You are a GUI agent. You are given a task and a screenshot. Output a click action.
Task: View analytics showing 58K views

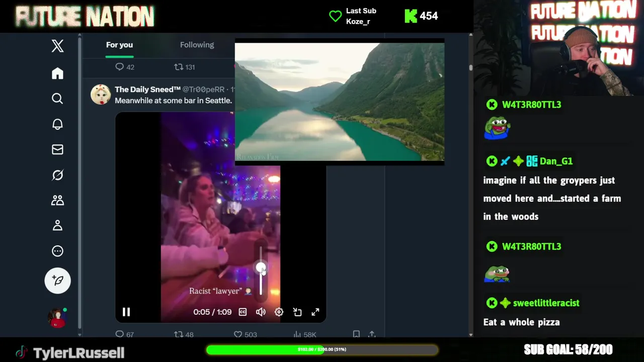pos(304,334)
